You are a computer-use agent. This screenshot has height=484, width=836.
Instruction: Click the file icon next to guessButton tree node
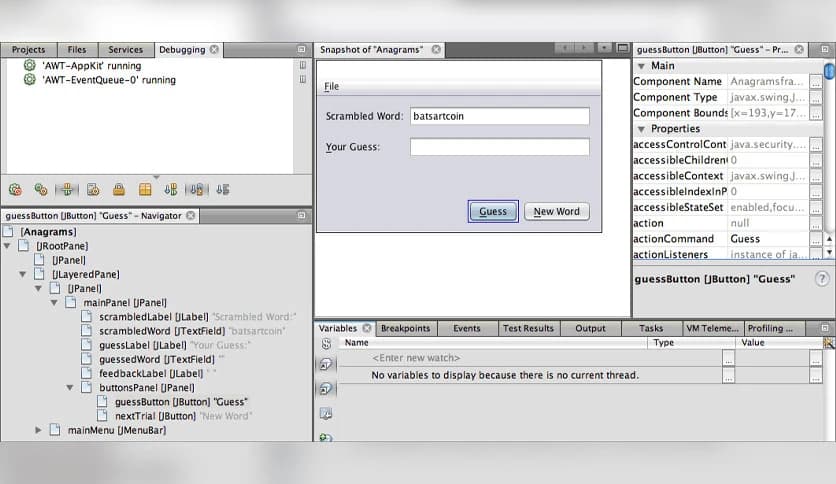coord(102,401)
